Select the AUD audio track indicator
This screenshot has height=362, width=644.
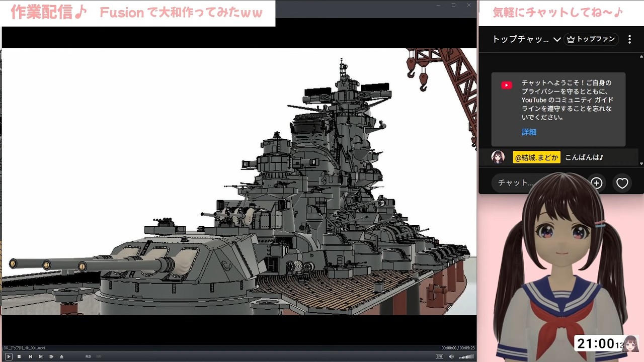pyautogui.click(x=88, y=356)
